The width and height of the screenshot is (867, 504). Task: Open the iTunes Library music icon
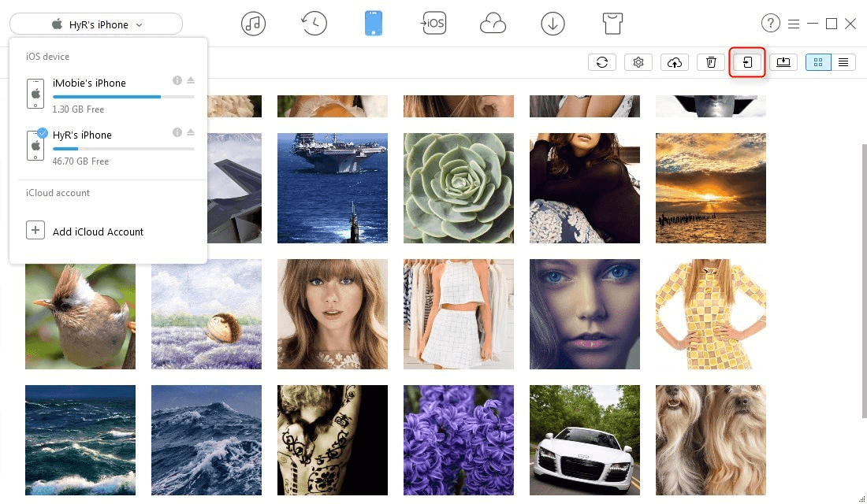click(253, 24)
